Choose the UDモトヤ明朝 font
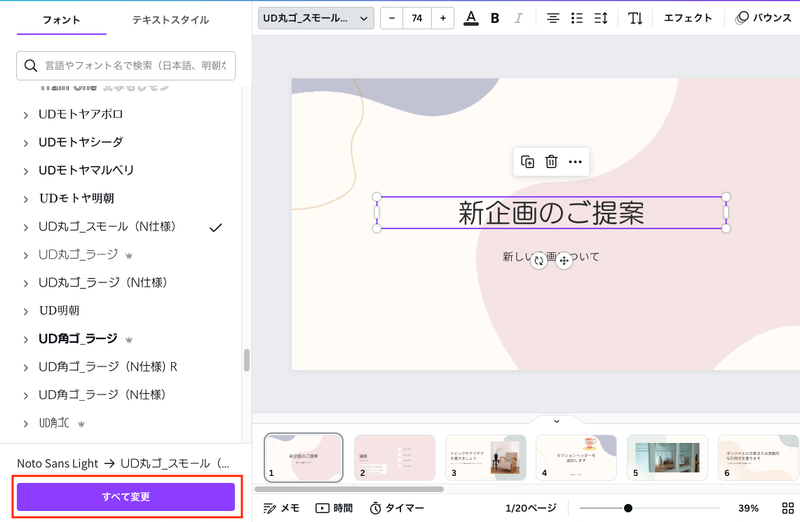The height and width of the screenshot is (522, 800). point(77,198)
